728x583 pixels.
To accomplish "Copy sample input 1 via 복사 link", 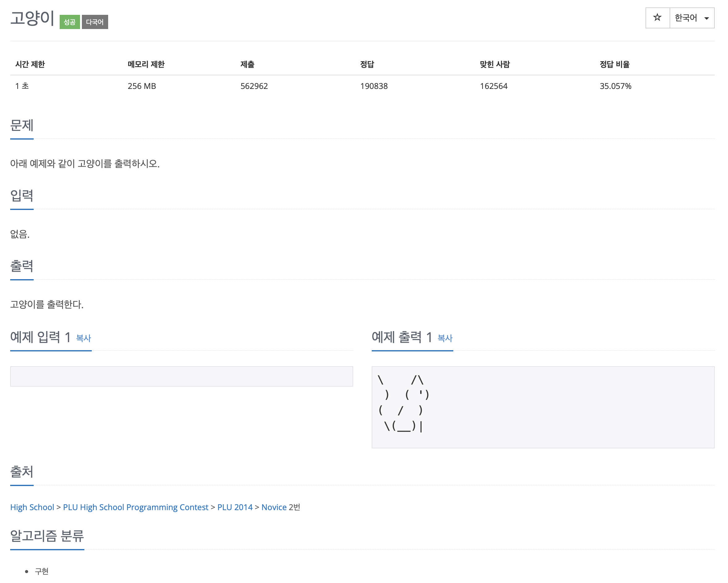I will click(83, 338).
